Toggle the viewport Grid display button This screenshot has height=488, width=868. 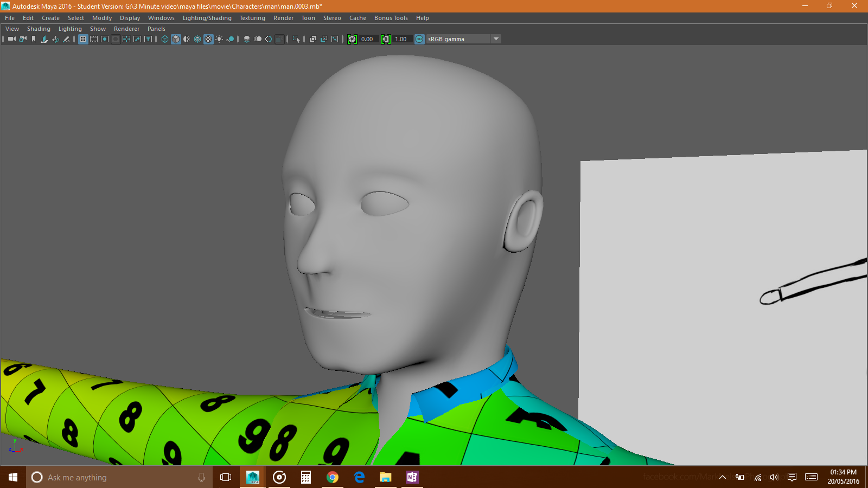click(x=83, y=39)
